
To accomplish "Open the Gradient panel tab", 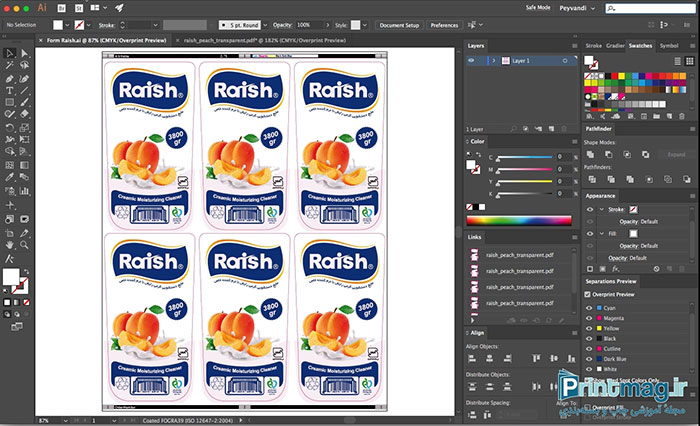I will (x=615, y=46).
